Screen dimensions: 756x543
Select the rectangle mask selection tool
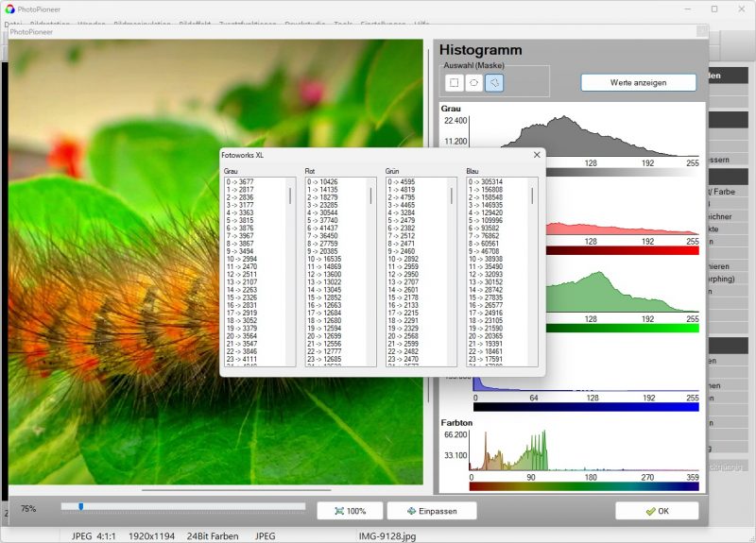[454, 83]
